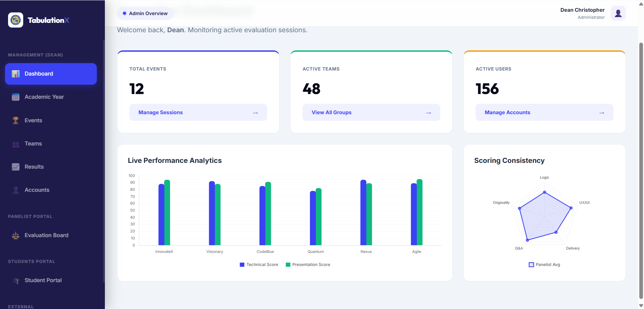Click the Manage Sessions button
This screenshot has height=309, width=644.
pos(198,113)
